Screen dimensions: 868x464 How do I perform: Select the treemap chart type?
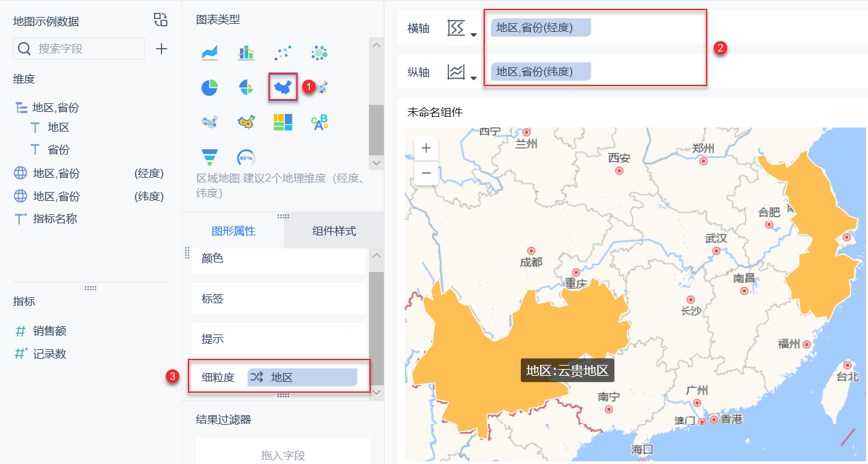[283, 122]
